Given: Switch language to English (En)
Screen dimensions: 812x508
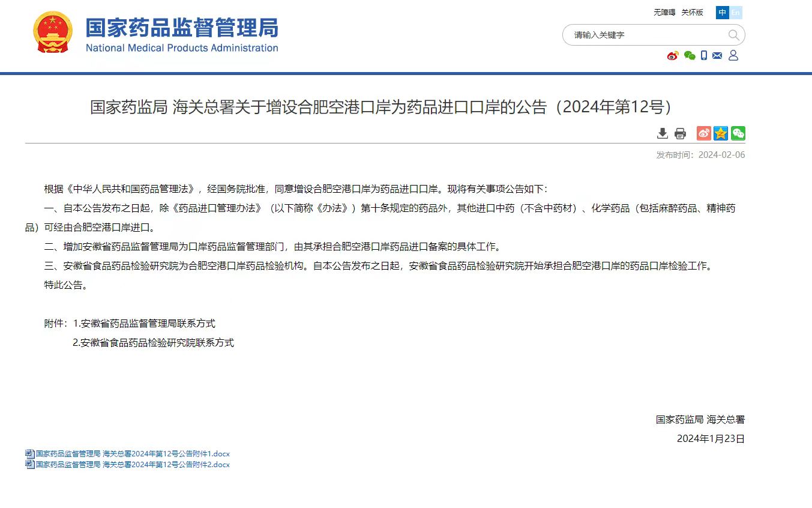Looking at the screenshot, I should [736, 13].
